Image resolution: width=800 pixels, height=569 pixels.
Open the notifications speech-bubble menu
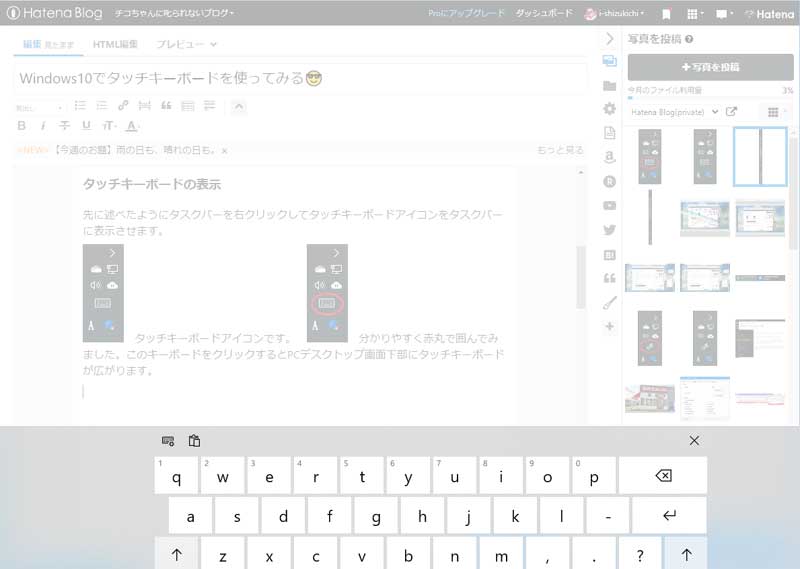(723, 14)
